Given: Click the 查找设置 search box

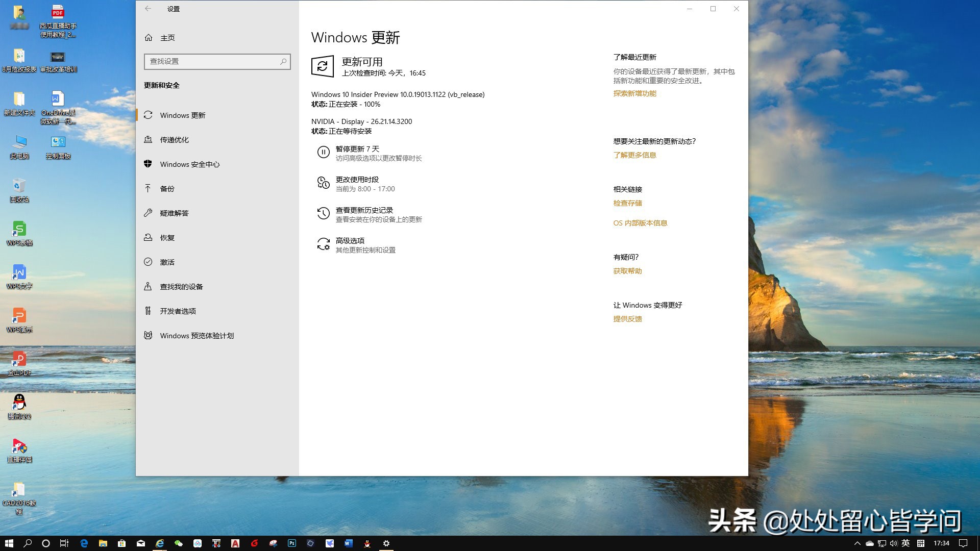Looking at the screenshot, I should click(x=217, y=61).
